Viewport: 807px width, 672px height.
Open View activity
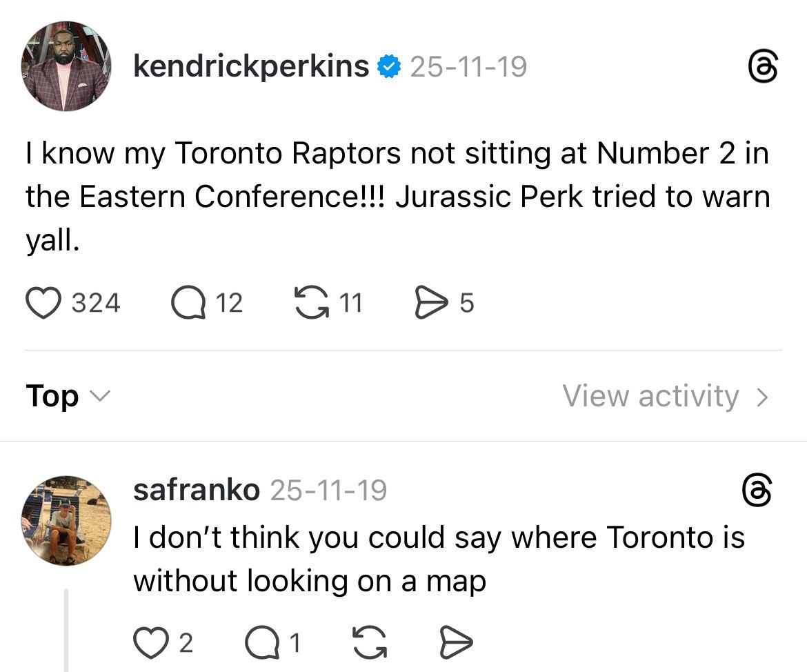point(650,397)
